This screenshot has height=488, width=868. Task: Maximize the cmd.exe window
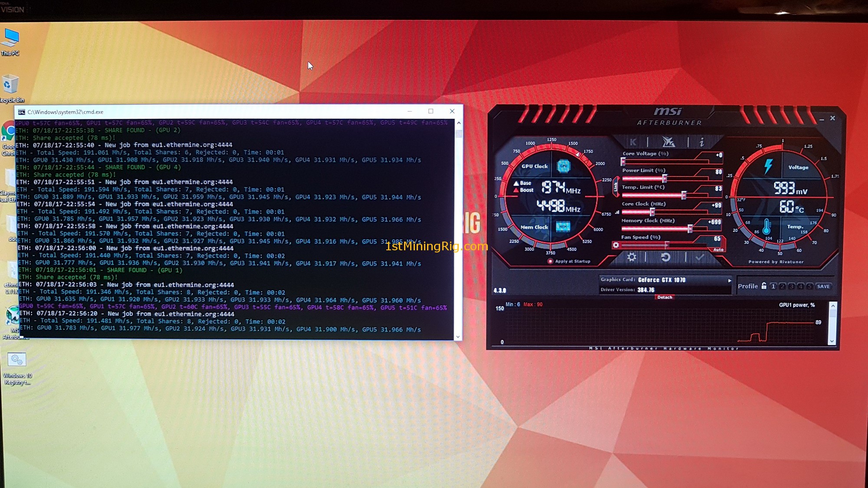pyautogui.click(x=431, y=111)
